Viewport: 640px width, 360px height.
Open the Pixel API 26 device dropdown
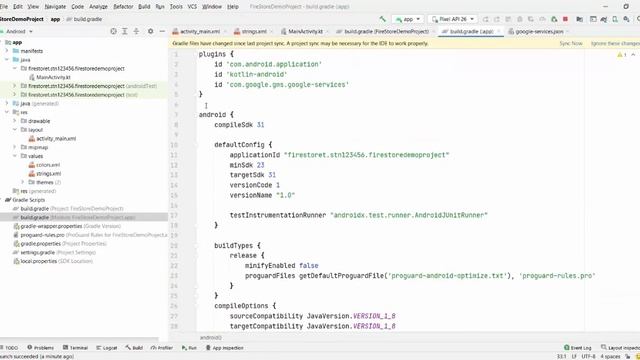(453, 19)
